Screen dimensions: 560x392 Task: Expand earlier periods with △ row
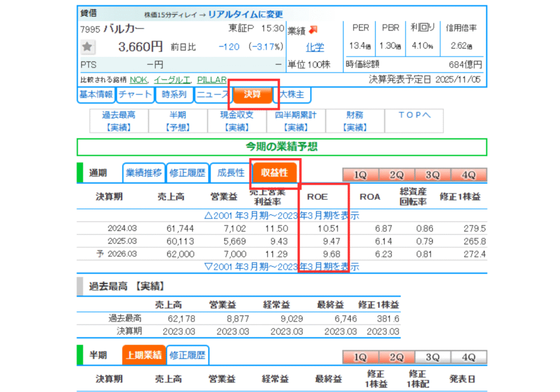click(281, 215)
